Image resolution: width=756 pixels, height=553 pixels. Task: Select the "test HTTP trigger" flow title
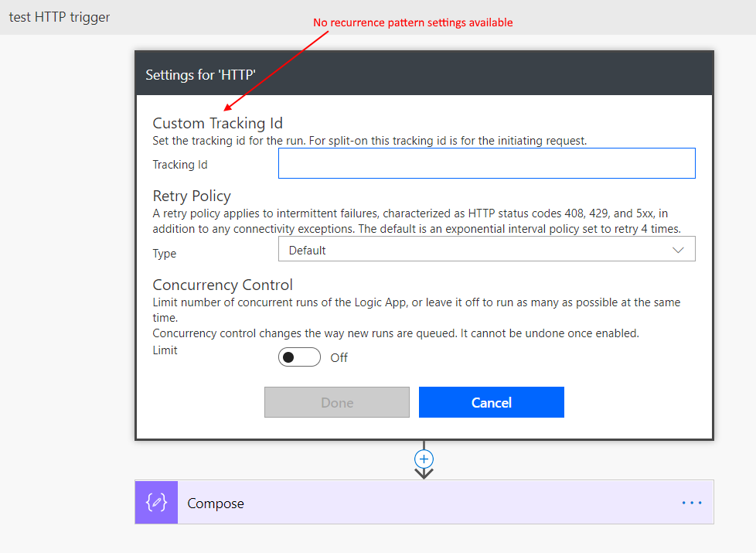coord(60,17)
